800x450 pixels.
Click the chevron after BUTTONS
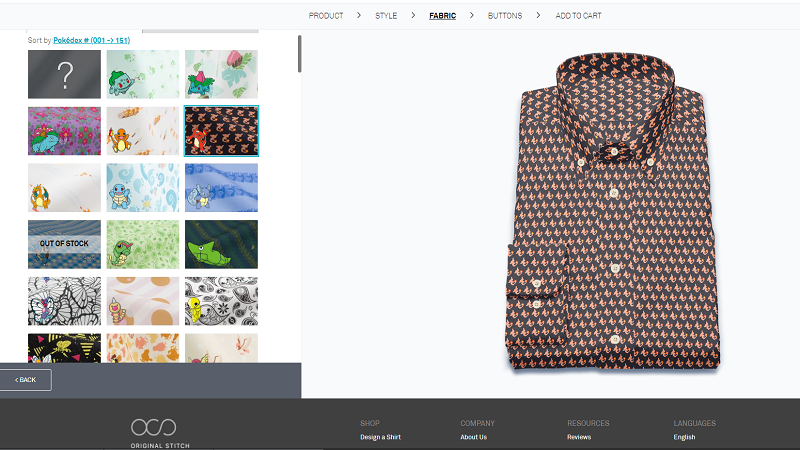(x=538, y=15)
